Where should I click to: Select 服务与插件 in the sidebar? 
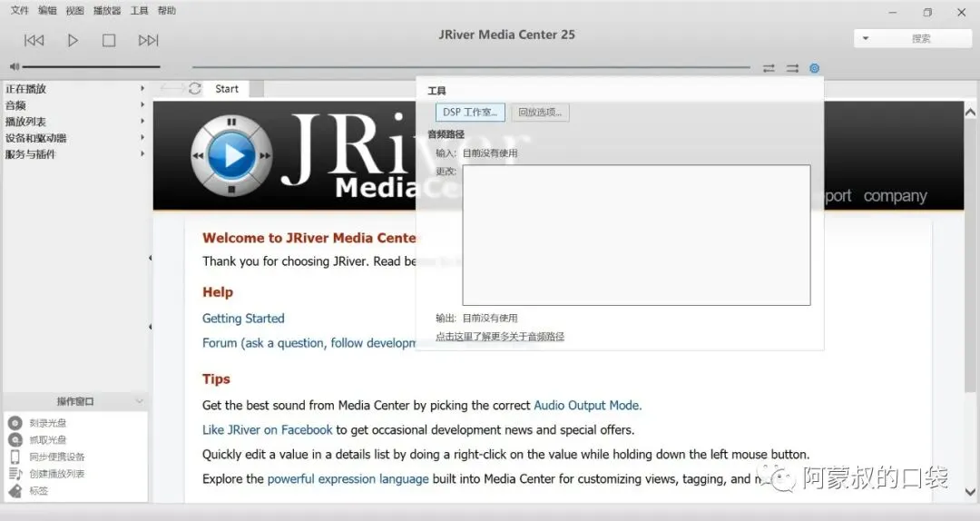click(31, 154)
